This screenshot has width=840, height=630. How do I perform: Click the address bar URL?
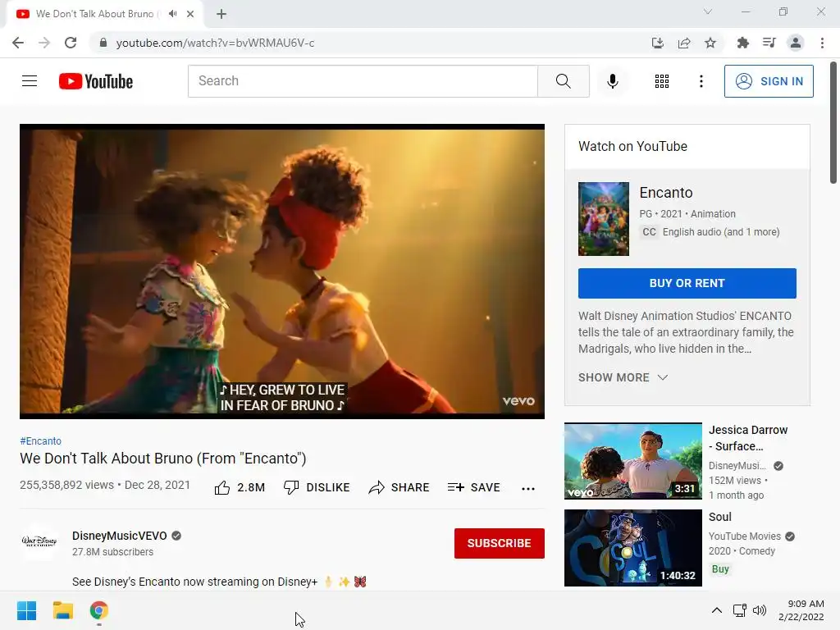pyautogui.click(x=216, y=43)
